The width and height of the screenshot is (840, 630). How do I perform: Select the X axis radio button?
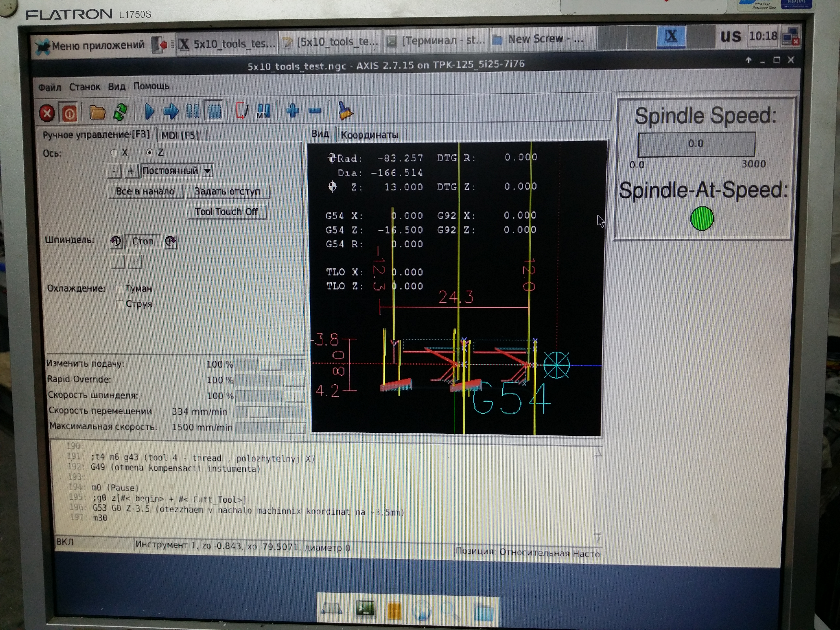[114, 153]
